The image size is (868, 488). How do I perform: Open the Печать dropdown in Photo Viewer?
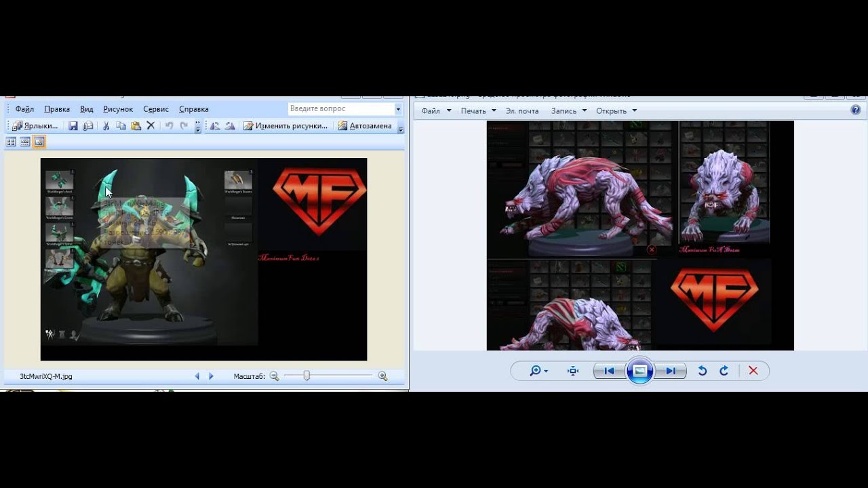pyautogui.click(x=478, y=111)
